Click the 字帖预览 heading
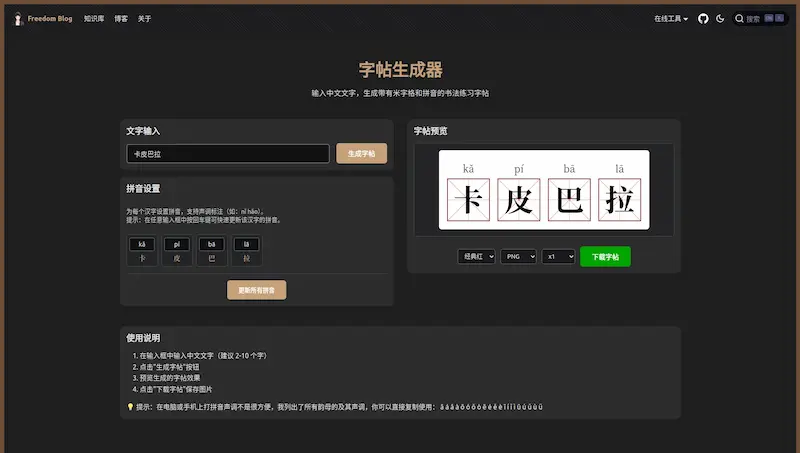Viewport: 800px width, 453px height. pos(431,131)
